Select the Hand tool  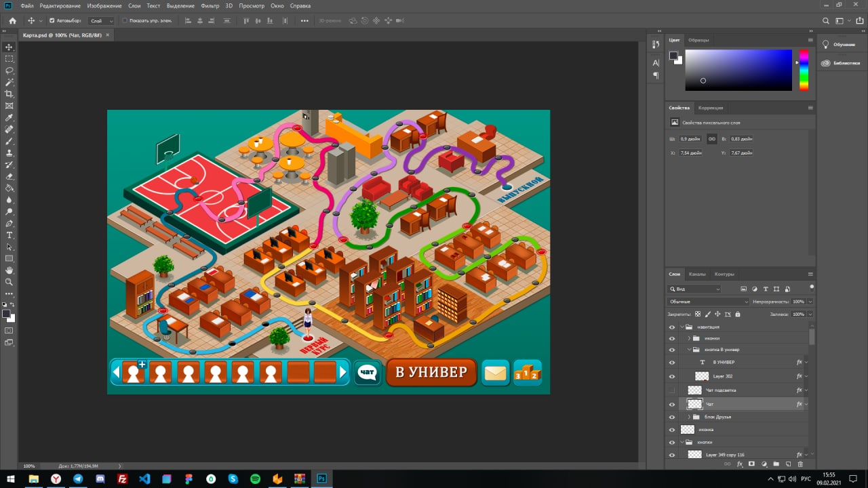(x=9, y=270)
